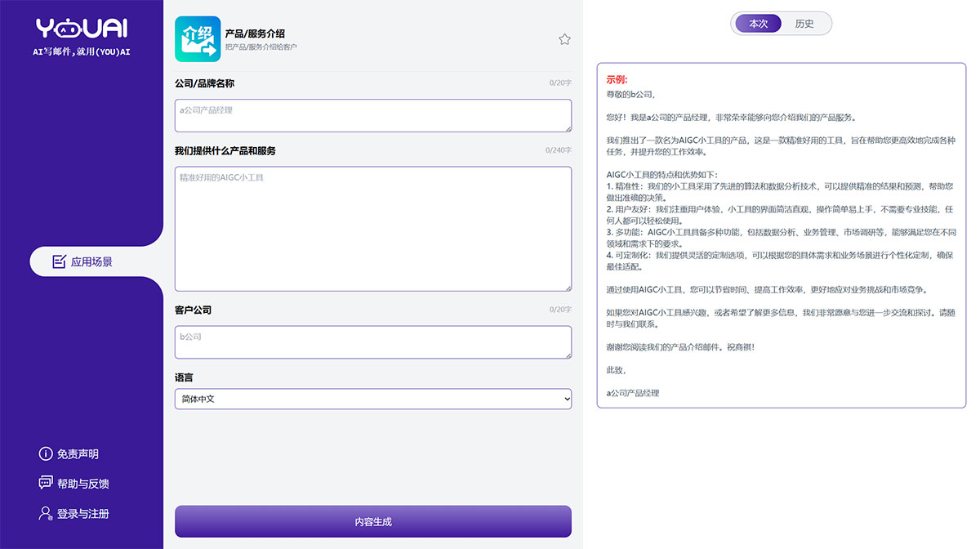Click the 产品/服务介绍 app icon
Viewport: 980px width, 549px height.
[x=197, y=39]
